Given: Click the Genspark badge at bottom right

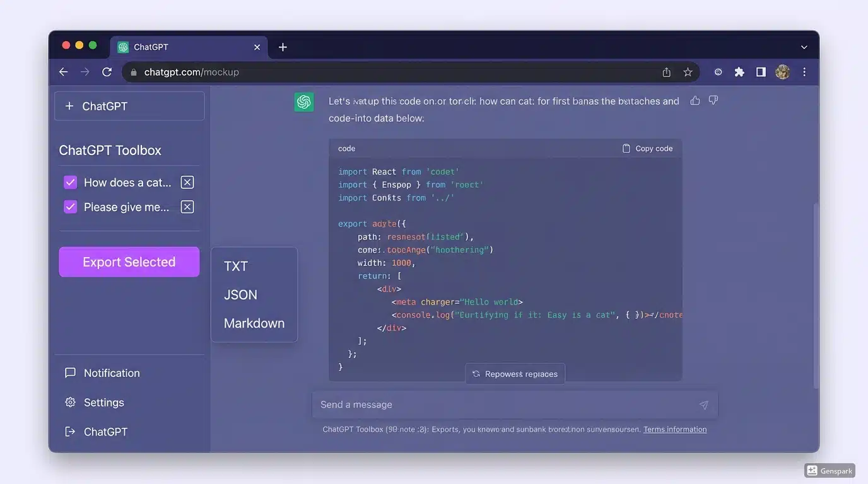Looking at the screenshot, I should tap(830, 470).
